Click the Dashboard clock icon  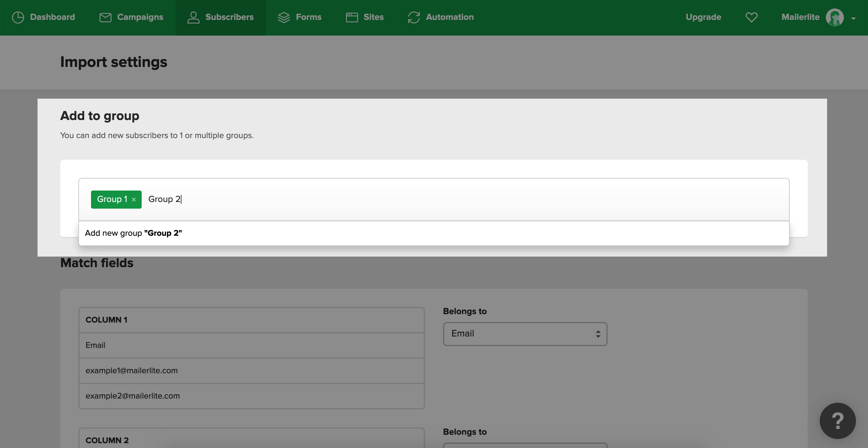point(18,17)
